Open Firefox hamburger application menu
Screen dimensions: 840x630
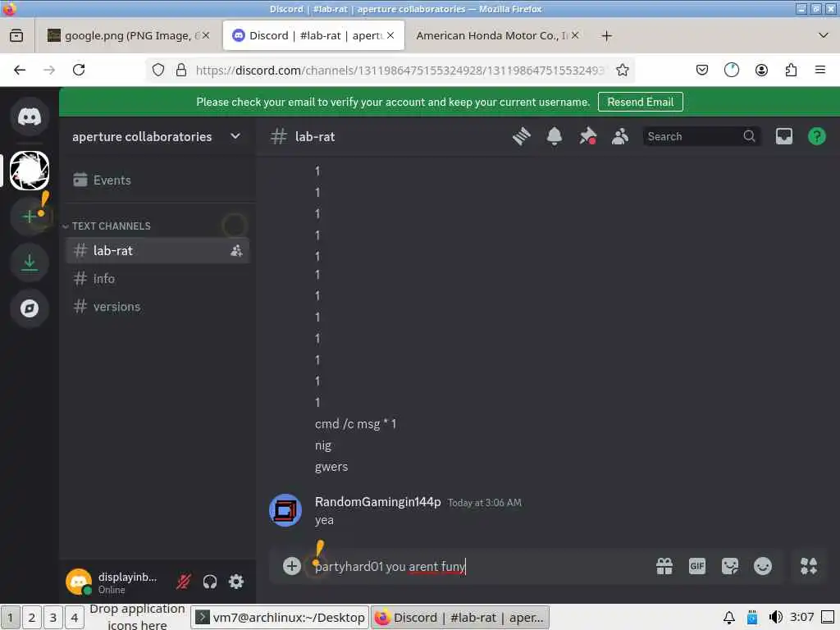820,71
